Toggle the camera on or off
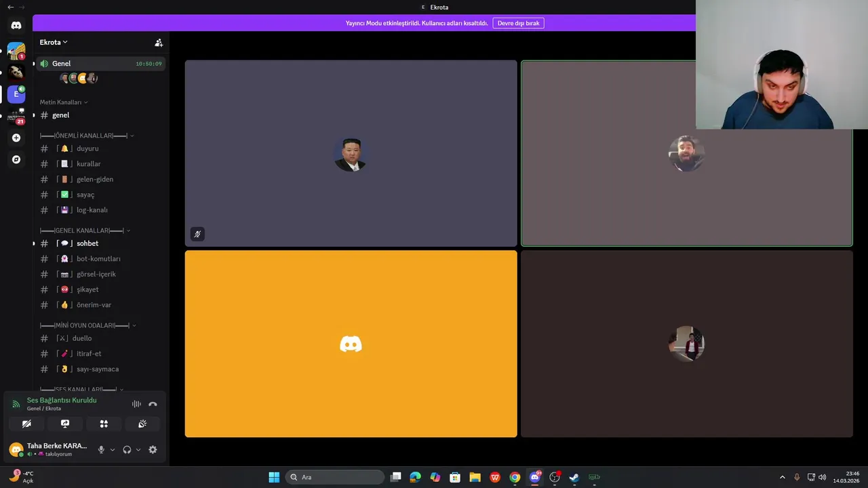868x488 pixels. 26,424
